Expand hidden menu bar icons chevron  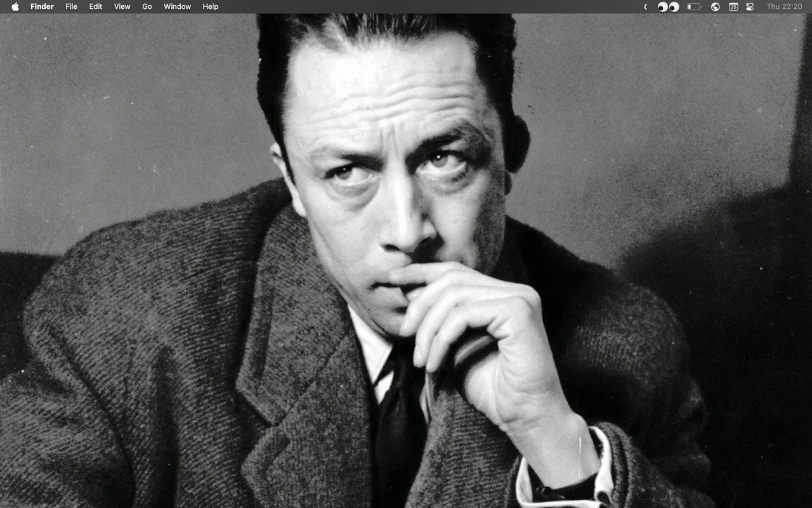pyautogui.click(x=645, y=6)
